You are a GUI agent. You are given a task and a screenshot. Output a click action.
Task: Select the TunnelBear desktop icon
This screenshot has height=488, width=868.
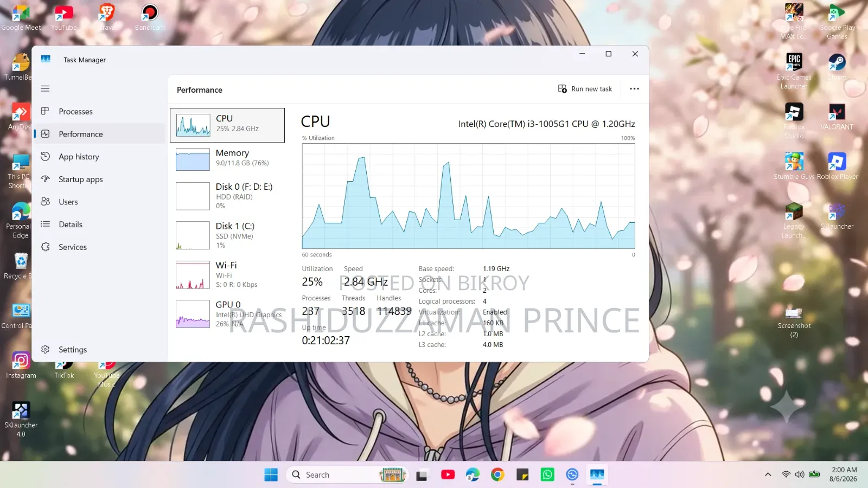tap(20, 67)
